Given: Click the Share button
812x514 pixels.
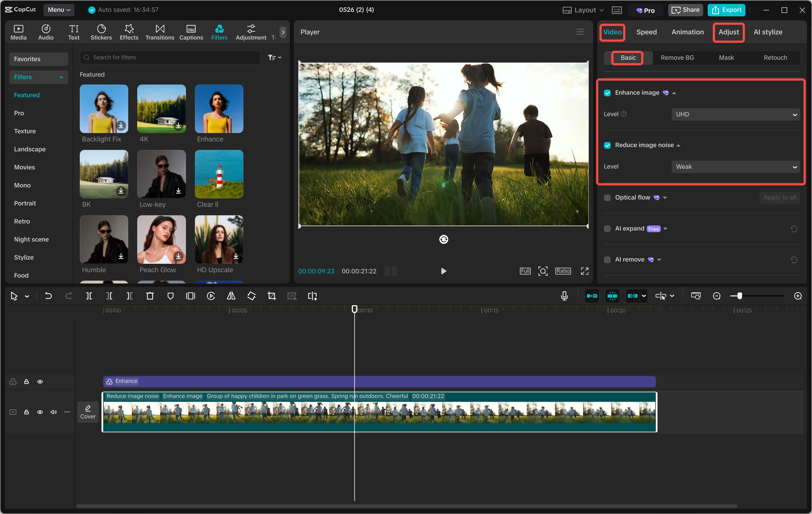Looking at the screenshot, I should point(685,10).
